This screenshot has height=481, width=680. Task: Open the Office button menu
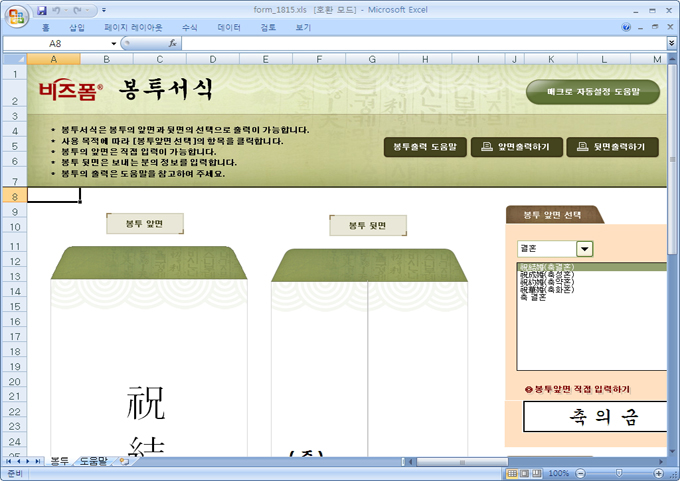[14, 13]
